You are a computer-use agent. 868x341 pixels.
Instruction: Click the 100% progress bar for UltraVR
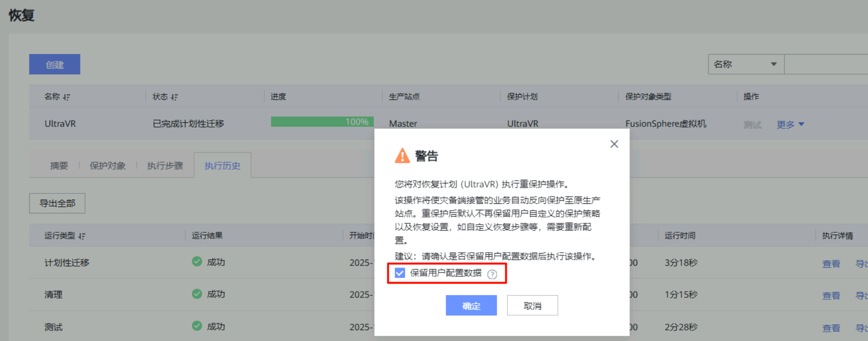pyautogui.click(x=322, y=122)
